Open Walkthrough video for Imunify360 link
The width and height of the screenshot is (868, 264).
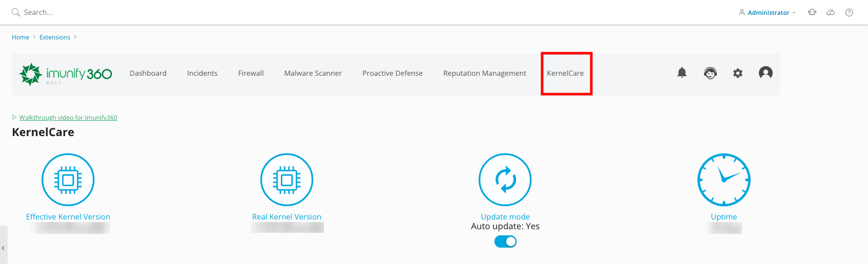68,118
